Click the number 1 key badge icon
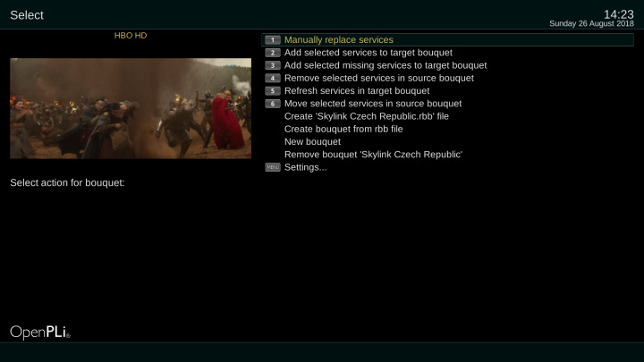The image size is (644, 362). [x=272, y=40]
